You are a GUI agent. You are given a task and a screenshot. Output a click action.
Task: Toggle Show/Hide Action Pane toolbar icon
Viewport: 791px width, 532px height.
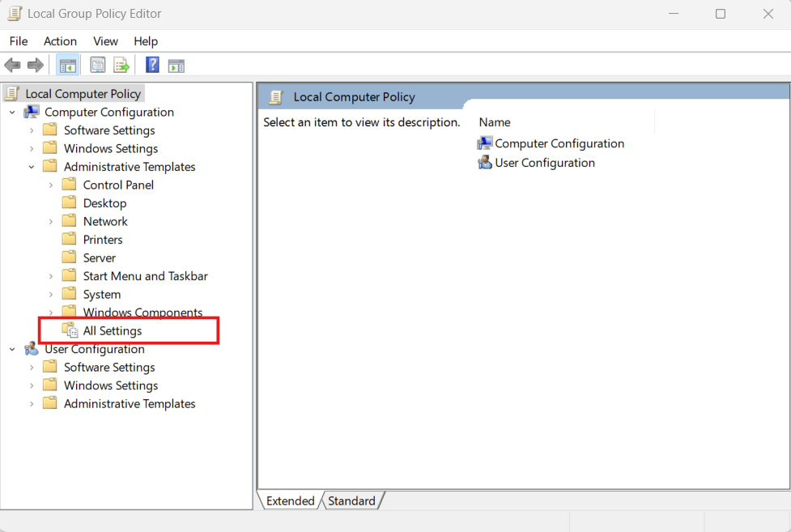click(176, 65)
